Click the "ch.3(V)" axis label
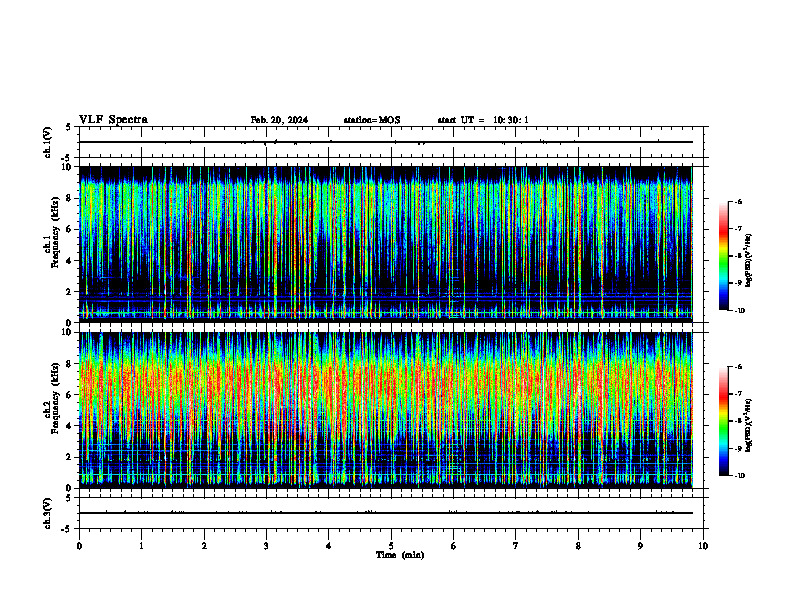Screen dimensions: 792x612 [x=48, y=513]
